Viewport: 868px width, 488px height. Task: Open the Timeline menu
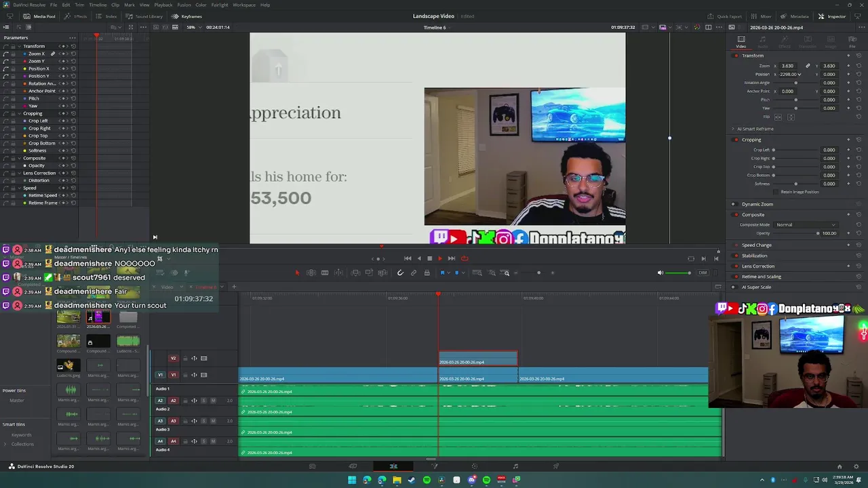click(x=98, y=5)
